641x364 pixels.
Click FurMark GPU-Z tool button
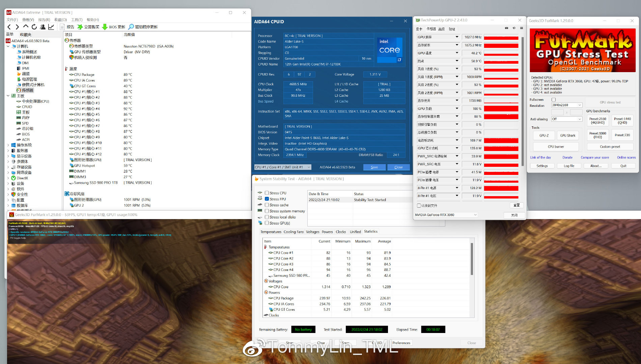tap(544, 135)
